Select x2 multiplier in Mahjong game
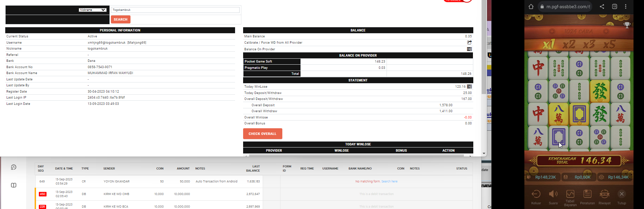Image resolution: width=644 pixels, height=209 pixels. pyautogui.click(x=569, y=44)
